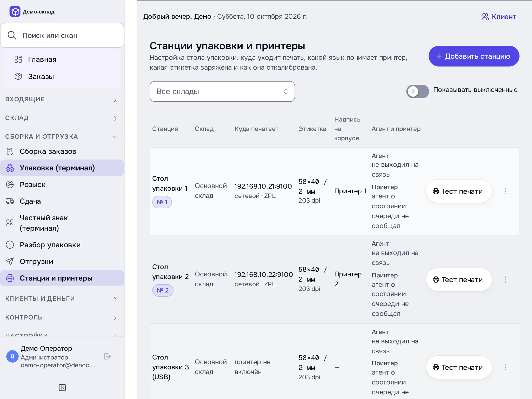Viewport: 532px width, 399px height.
Task: Click the Д user avatar
Action: (12, 356)
